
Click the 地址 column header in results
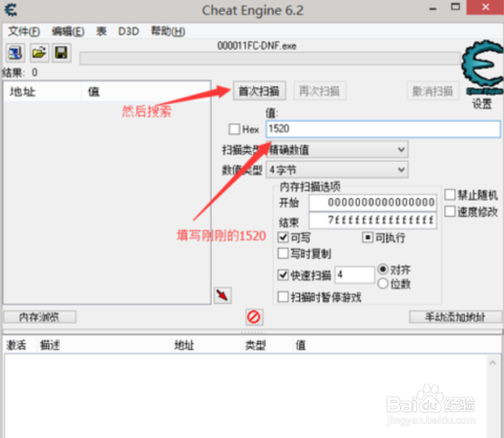[x=42, y=92]
